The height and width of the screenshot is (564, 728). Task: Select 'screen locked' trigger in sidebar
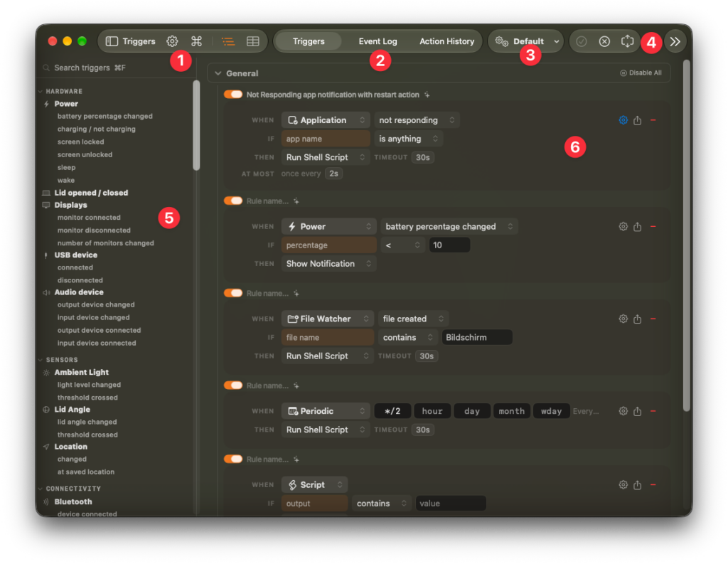(81, 142)
